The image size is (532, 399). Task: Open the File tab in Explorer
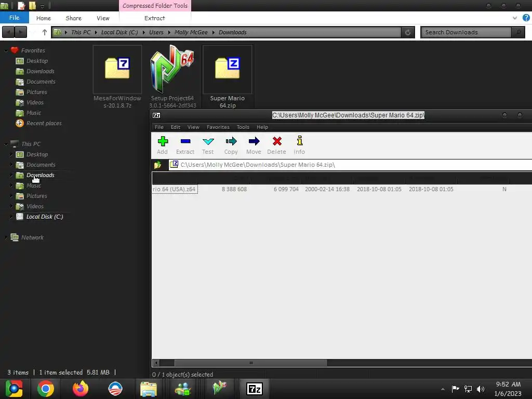click(x=14, y=18)
